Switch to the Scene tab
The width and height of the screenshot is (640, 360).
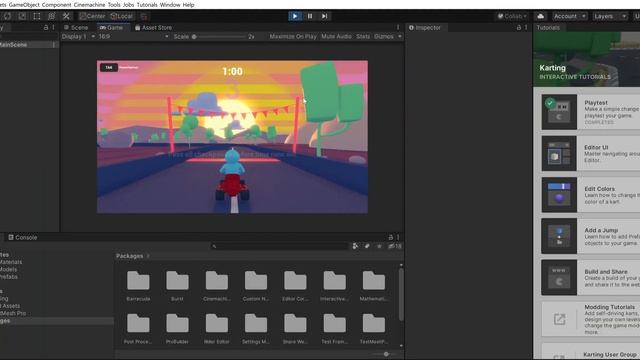coord(76,27)
